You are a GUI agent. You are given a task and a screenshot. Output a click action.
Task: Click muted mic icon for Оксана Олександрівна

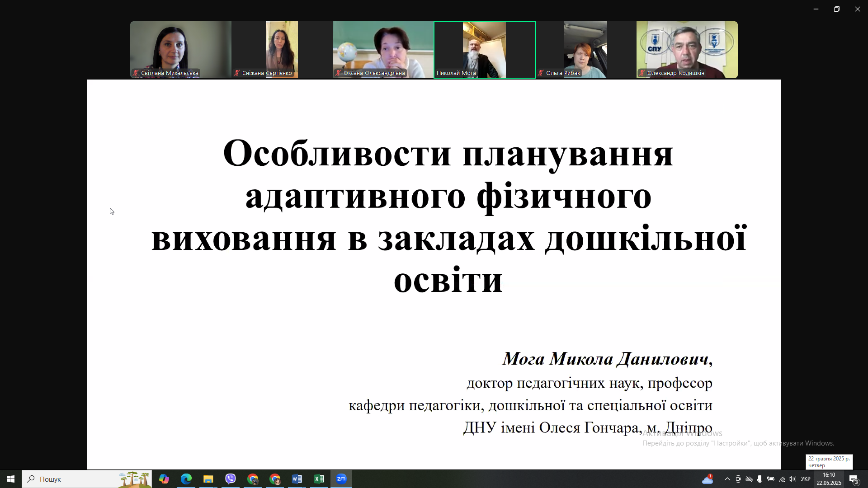(x=338, y=73)
